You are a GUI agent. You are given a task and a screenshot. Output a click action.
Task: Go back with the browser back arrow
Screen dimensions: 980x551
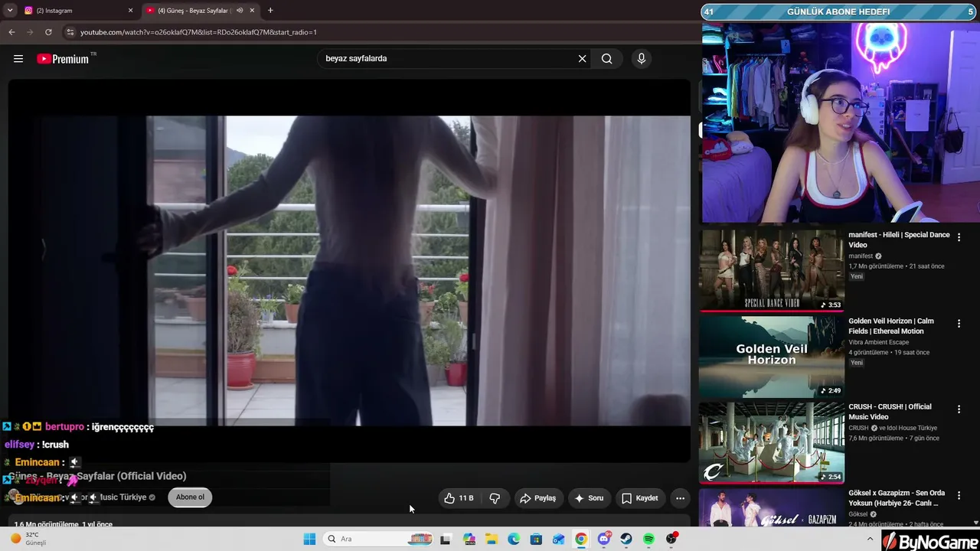click(x=11, y=32)
